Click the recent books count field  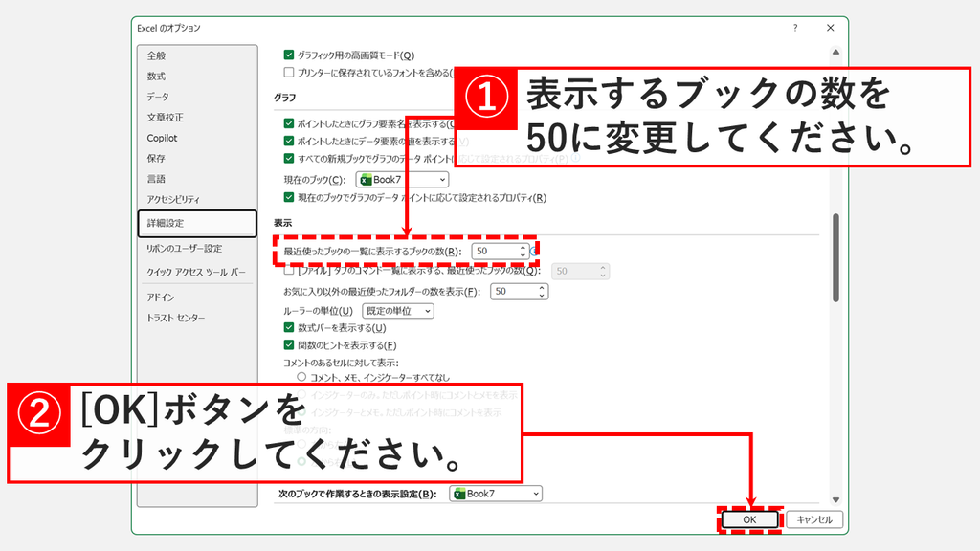tap(495, 252)
